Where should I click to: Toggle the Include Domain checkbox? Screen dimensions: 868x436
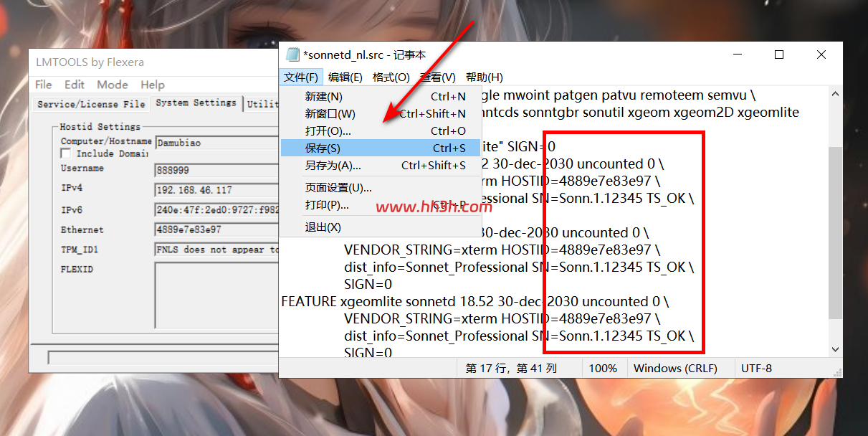coord(65,153)
